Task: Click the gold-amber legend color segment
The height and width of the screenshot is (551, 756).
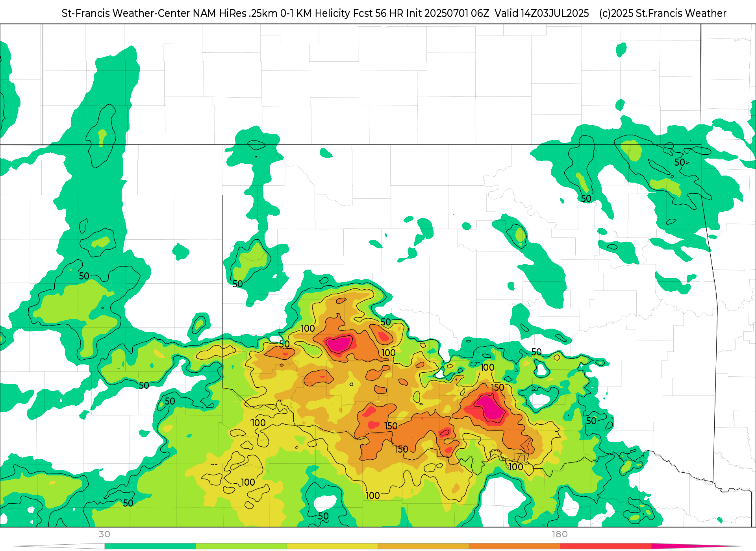Action: pyautogui.click(x=423, y=546)
